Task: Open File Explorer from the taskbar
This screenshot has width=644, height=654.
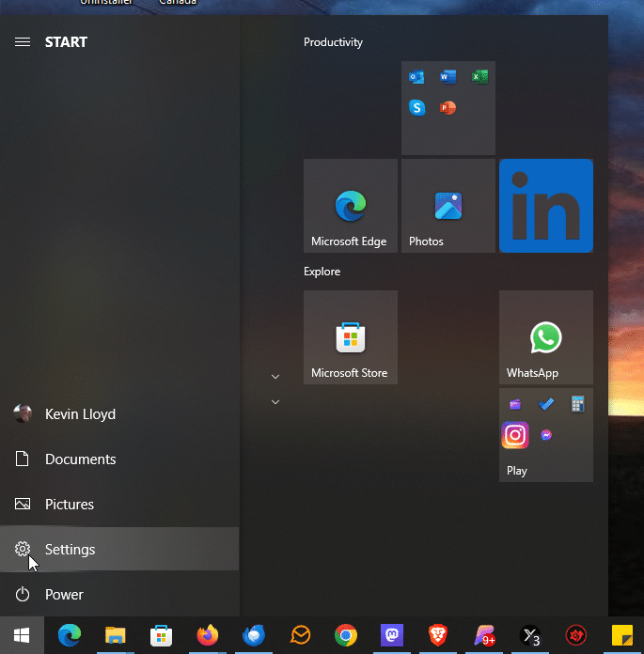Action: (x=116, y=635)
